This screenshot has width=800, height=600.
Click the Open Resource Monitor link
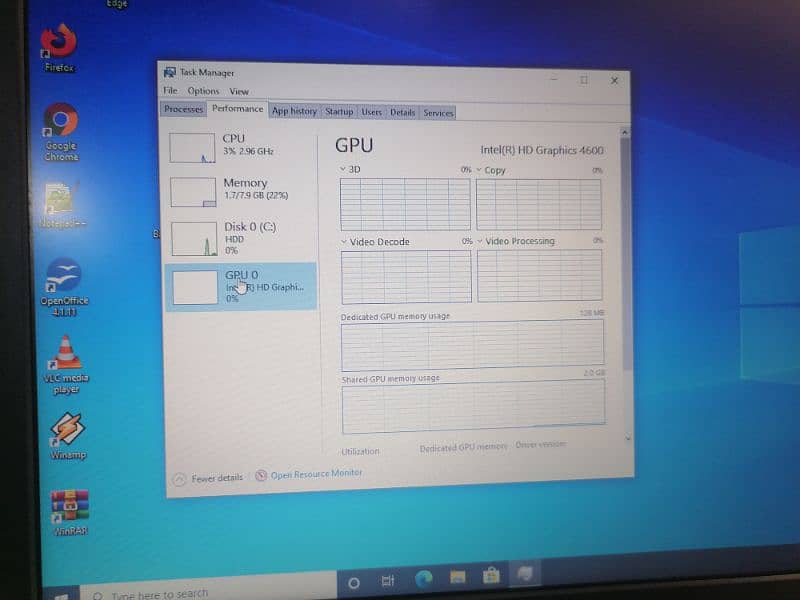coord(315,474)
